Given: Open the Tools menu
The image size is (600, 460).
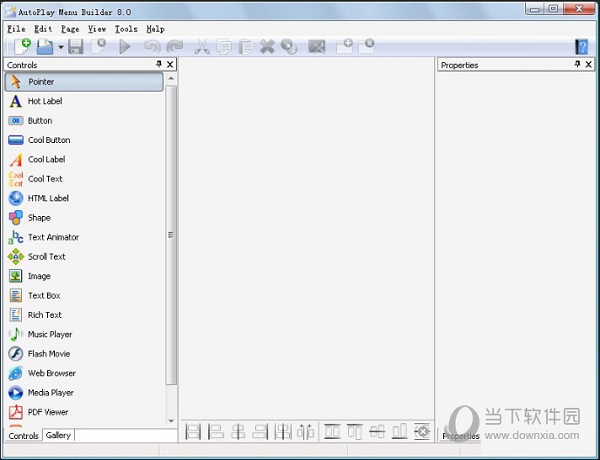Looking at the screenshot, I should point(126,29).
